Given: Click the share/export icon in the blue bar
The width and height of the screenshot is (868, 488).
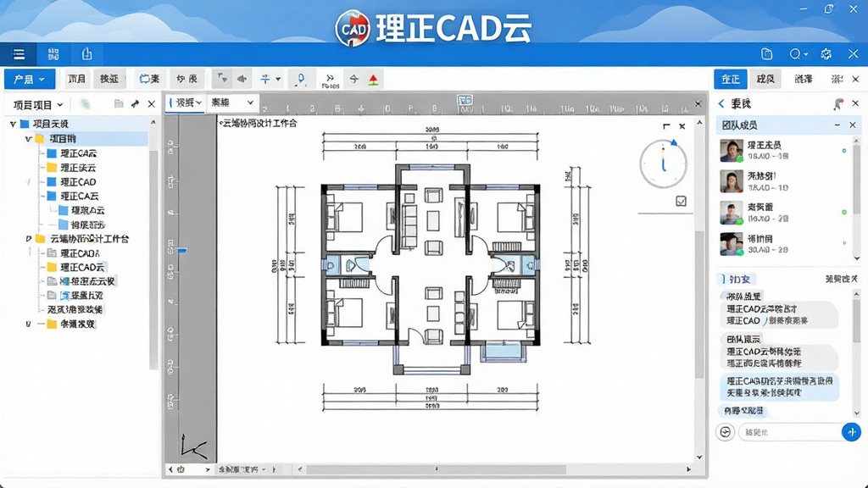Looking at the screenshot, I should pos(87,54).
